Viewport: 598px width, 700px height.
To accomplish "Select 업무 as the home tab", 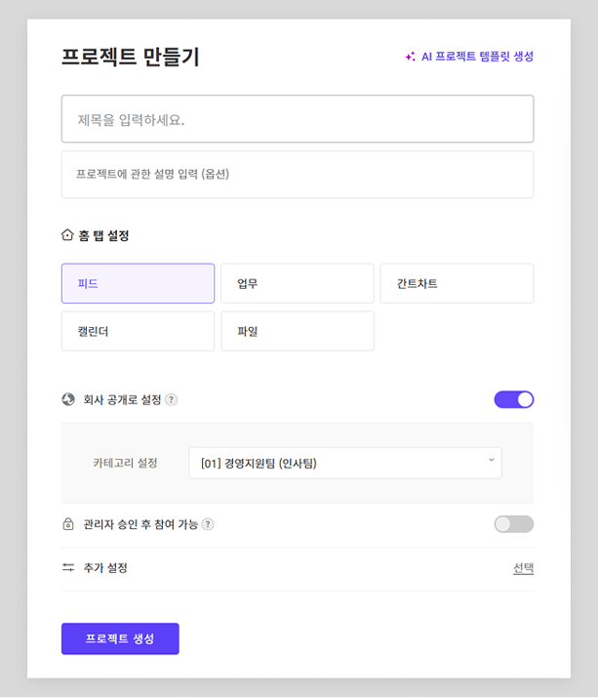I will (298, 283).
